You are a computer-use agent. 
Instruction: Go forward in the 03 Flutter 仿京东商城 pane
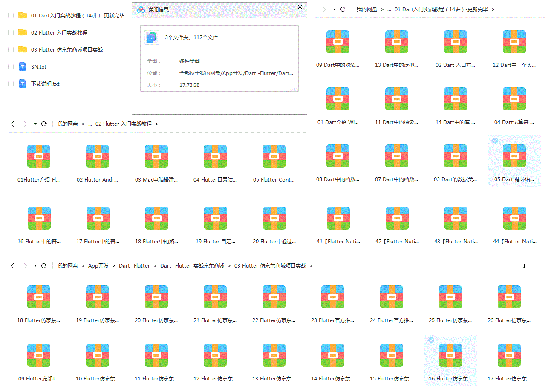[25, 265]
